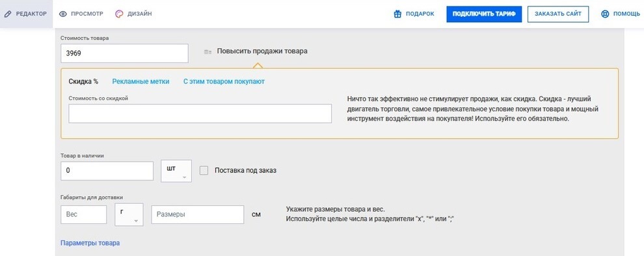Click the Размеры dimensions field
The image size is (644, 256).
[198, 215]
